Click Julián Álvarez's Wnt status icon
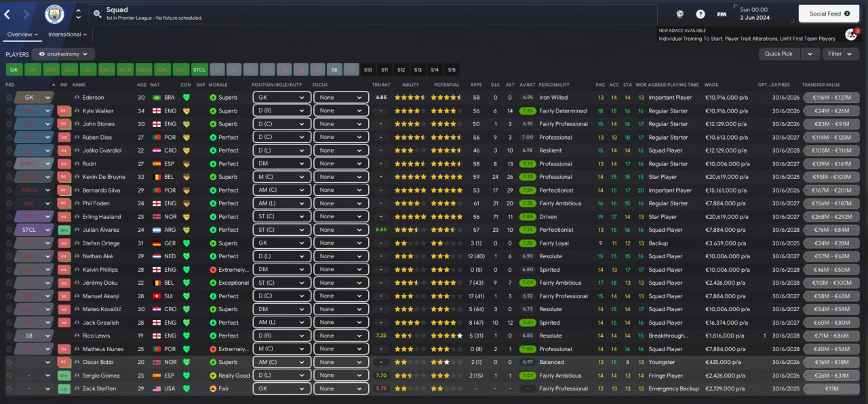The image size is (868, 404). coord(64,230)
